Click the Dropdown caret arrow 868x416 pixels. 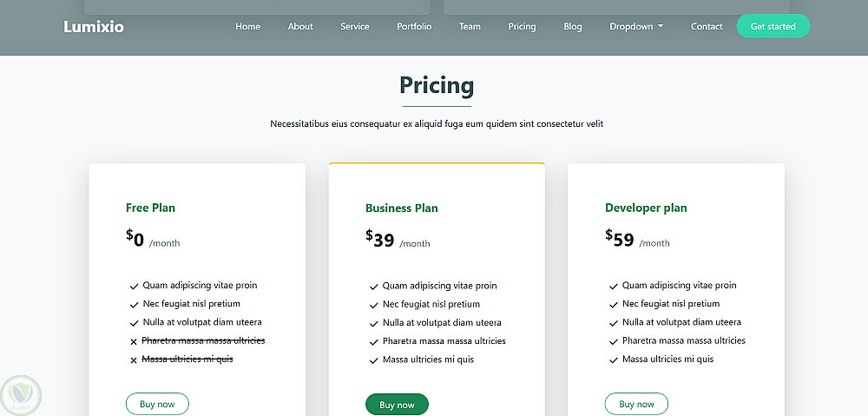click(661, 27)
